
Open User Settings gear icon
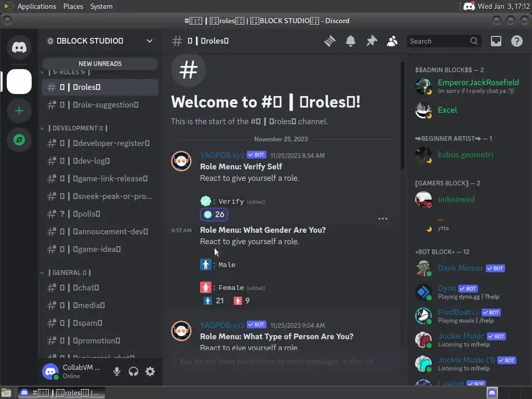tap(150, 371)
